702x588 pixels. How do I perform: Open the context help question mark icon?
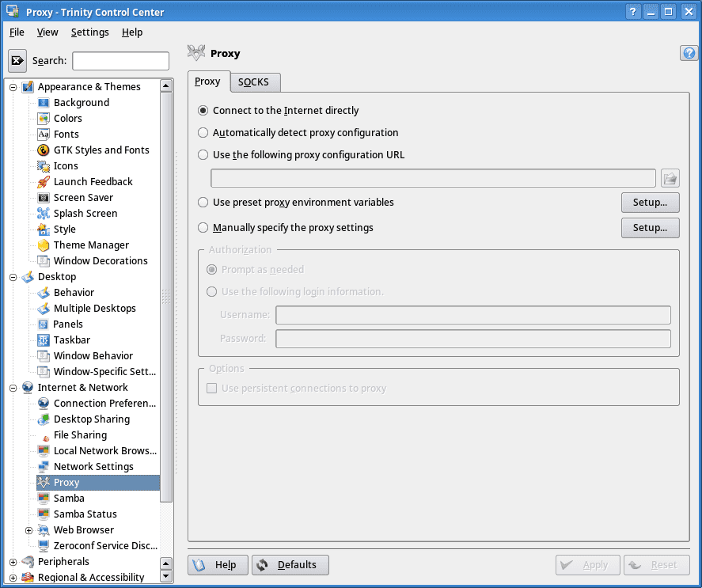[689, 53]
